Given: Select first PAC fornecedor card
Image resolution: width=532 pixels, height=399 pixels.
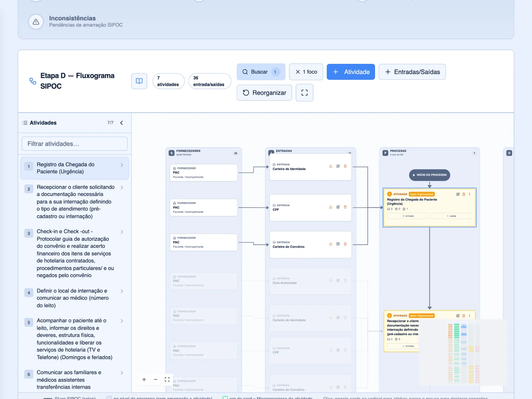Looking at the screenshot, I should (203, 173).
